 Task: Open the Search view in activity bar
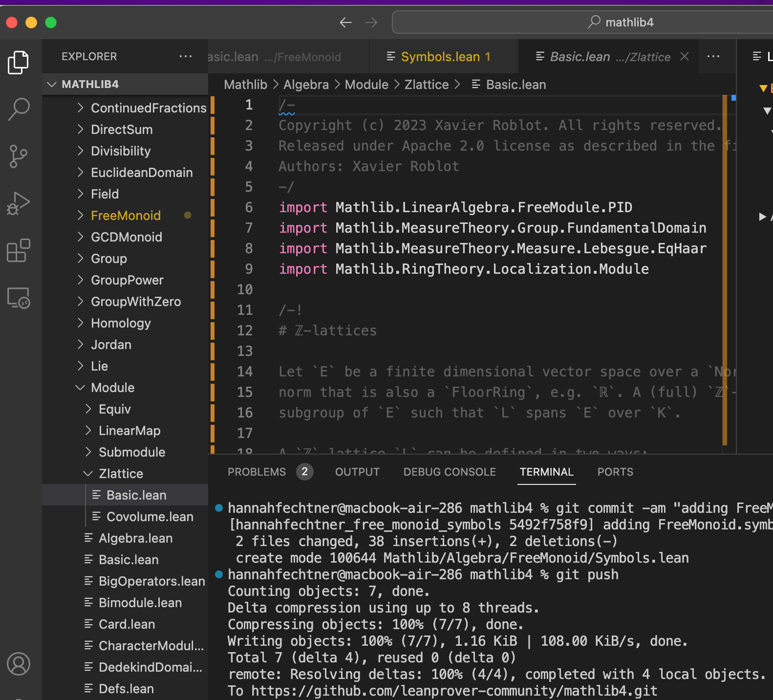coord(19,109)
